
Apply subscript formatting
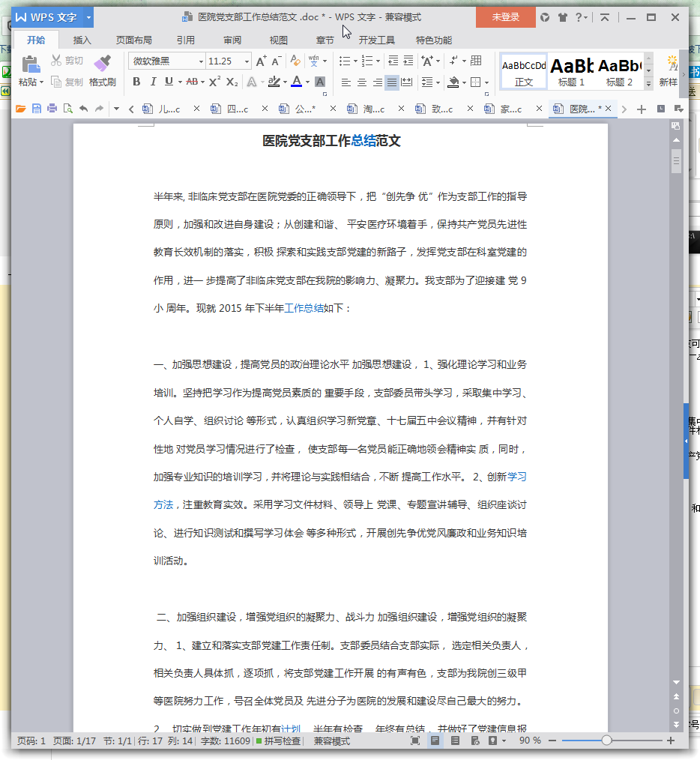(232, 82)
